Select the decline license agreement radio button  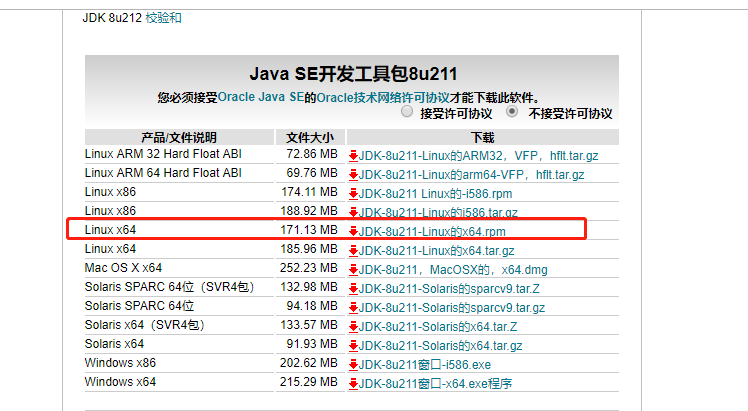512,113
